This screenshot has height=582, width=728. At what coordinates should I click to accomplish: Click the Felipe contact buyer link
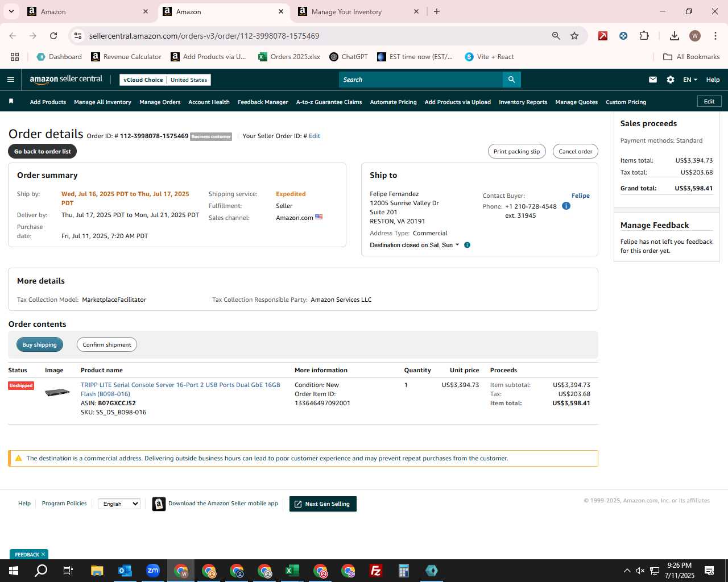coord(580,196)
